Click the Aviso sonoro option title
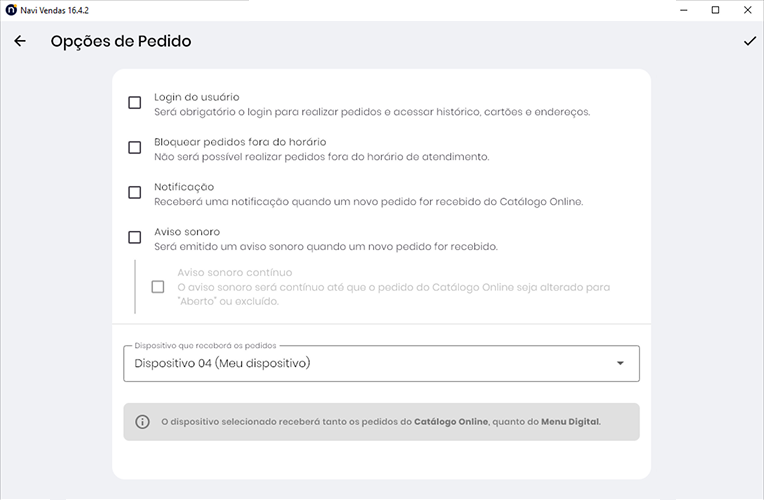 pos(187,231)
